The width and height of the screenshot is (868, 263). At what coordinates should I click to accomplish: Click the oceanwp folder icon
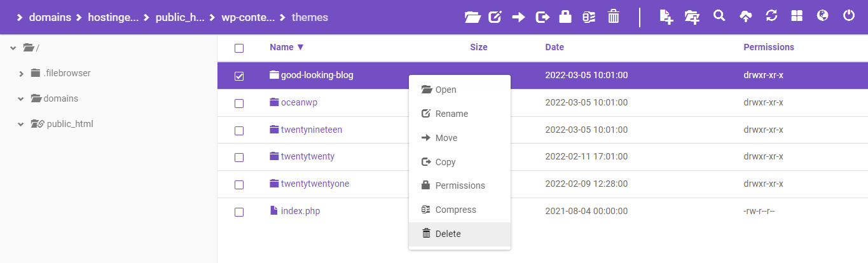274,102
